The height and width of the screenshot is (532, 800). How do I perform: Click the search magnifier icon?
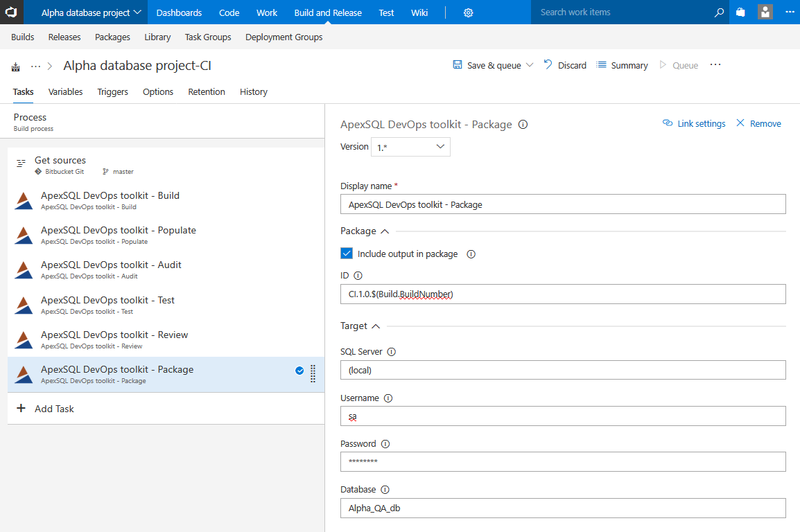pyautogui.click(x=719, y=12)
